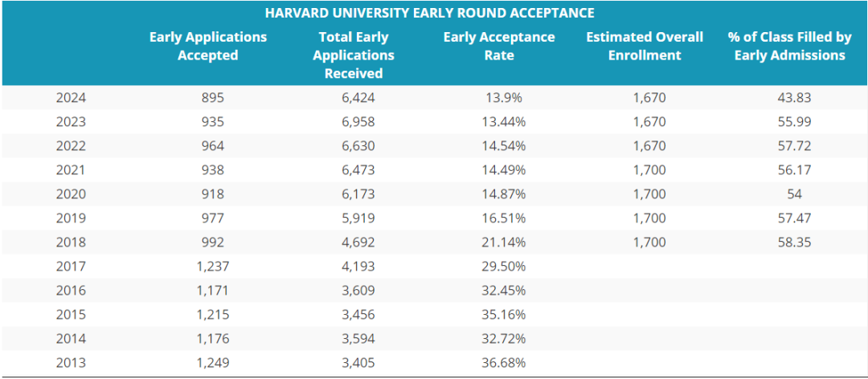
Task: Click the Early Acceptance Rate column header
Action: coord(499,47)
